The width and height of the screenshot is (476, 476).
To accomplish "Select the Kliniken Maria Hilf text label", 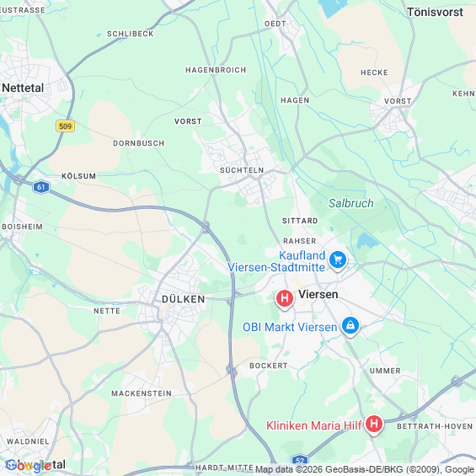I will (314, 425).
